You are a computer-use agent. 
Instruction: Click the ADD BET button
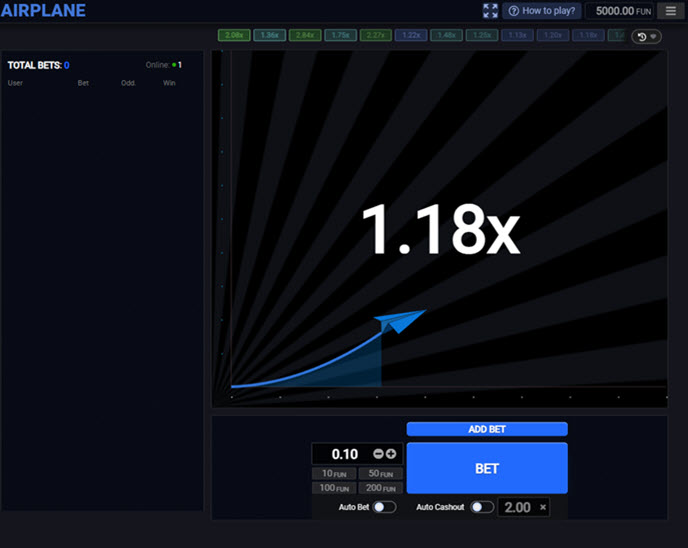click(x=487, y=429)
